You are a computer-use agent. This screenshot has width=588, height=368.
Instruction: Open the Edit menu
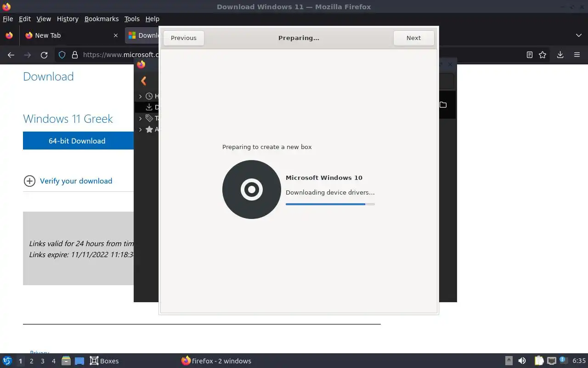click(x=25, y=19)
